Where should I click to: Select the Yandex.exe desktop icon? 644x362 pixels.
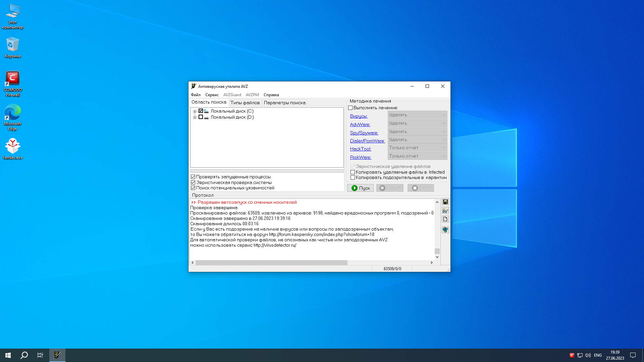(x=12, y=149)
